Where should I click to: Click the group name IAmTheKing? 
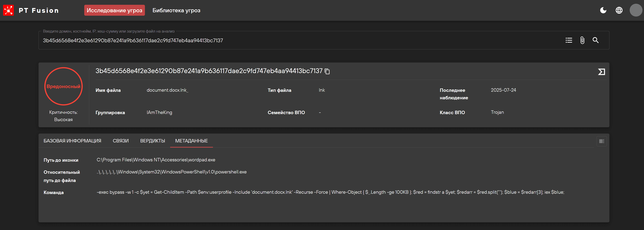coord(159,112)
